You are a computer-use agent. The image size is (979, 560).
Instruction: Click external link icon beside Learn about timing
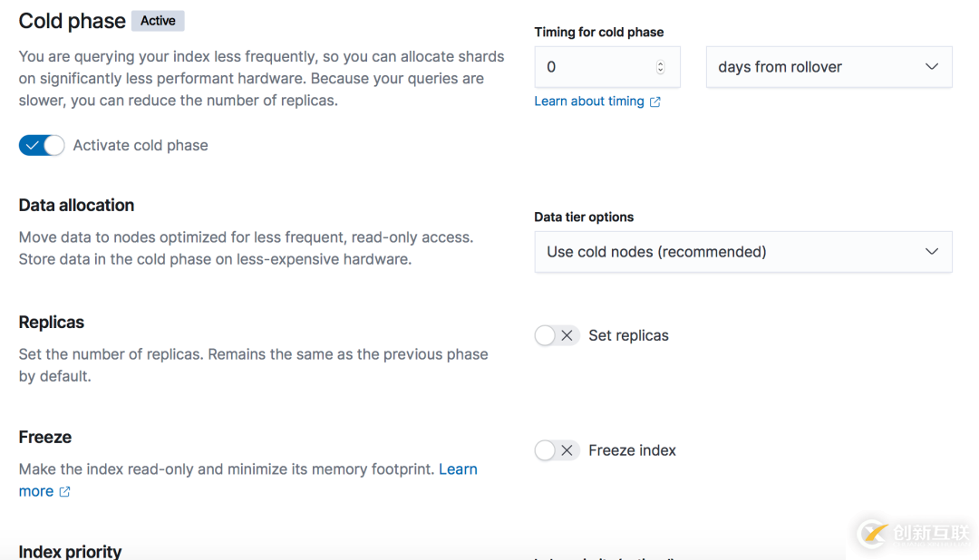click(x=655, y=101)
